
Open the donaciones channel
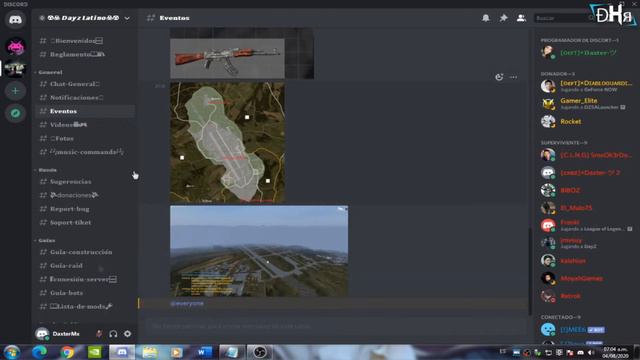(85, 195)
